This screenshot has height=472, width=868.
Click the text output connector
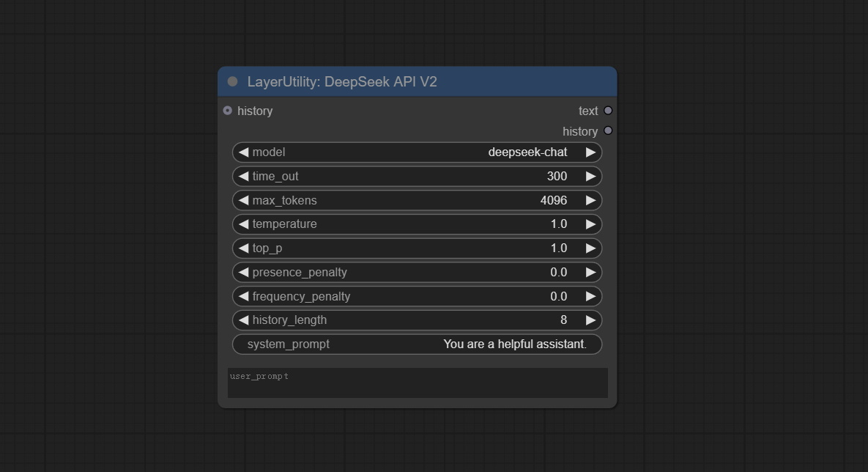pos(608,111)
